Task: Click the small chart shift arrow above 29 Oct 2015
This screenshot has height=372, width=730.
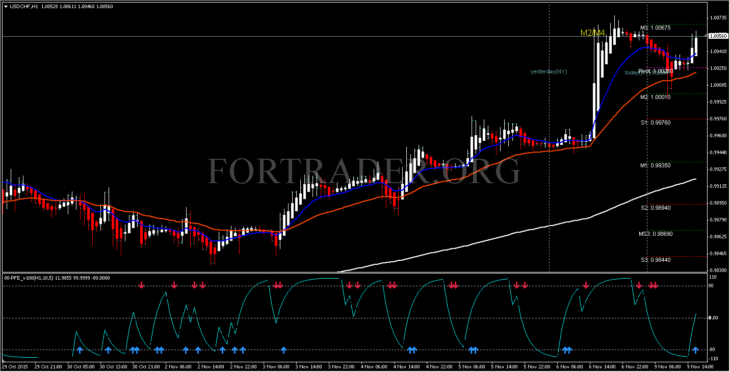Action: (x=5, y=361)
